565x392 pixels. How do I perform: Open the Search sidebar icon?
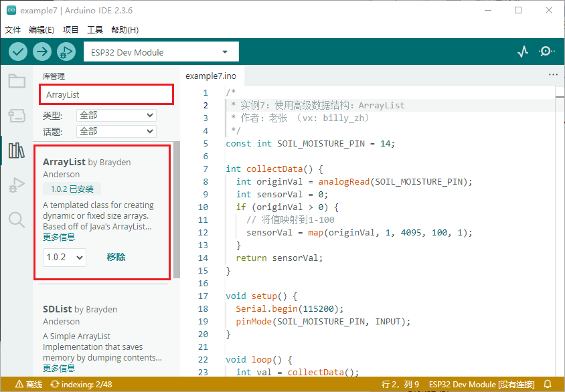click(x=17, y=219)
